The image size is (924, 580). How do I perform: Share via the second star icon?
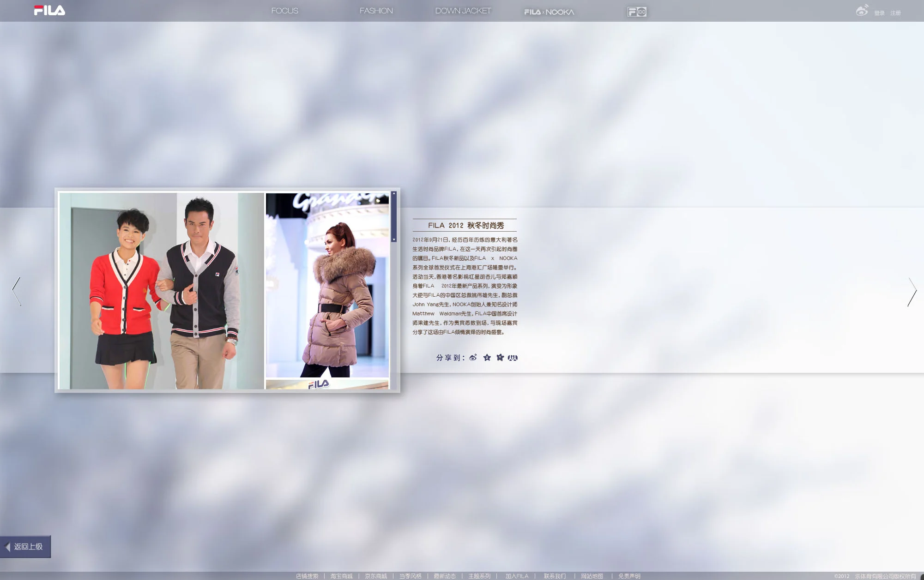click(x=500, y=358)
